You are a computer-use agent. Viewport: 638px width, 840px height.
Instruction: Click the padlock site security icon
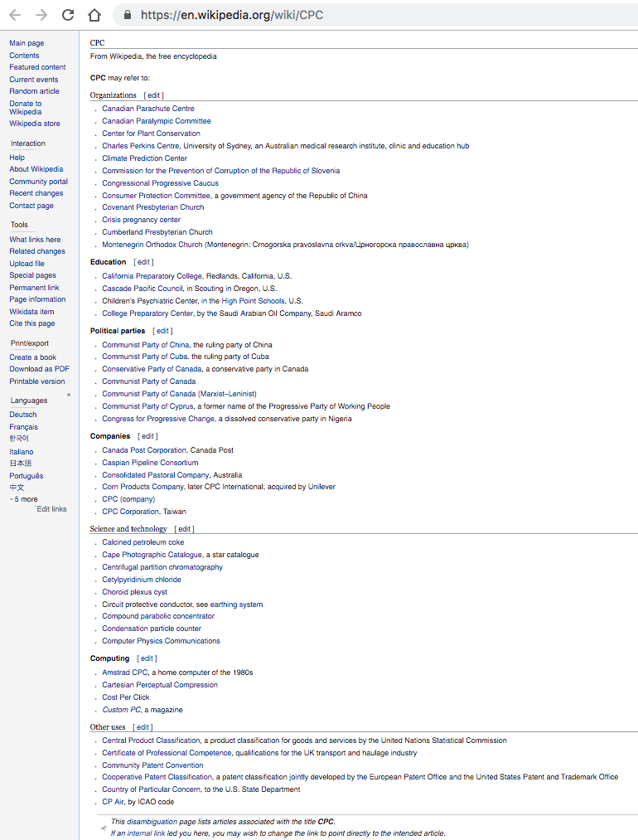pos(128,15)
